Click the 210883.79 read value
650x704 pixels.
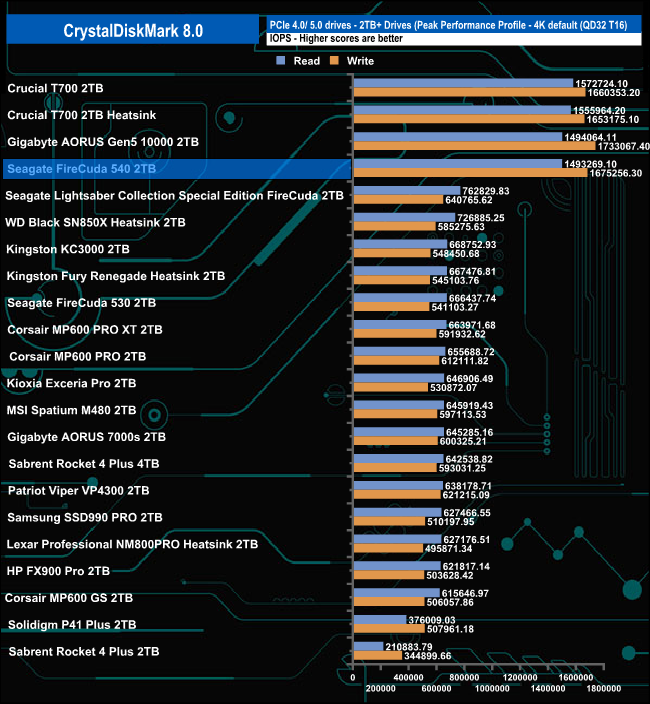click(409, 647)
